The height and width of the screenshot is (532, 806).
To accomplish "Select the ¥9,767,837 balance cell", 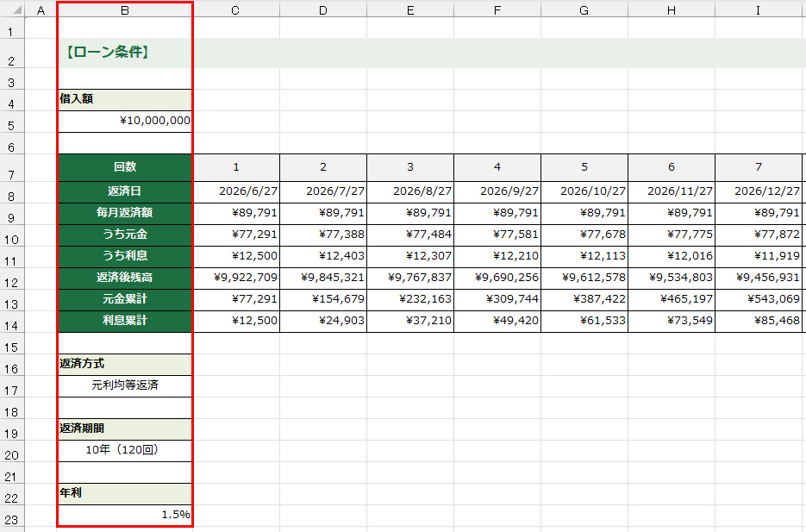I will click(x=410, y=279).
